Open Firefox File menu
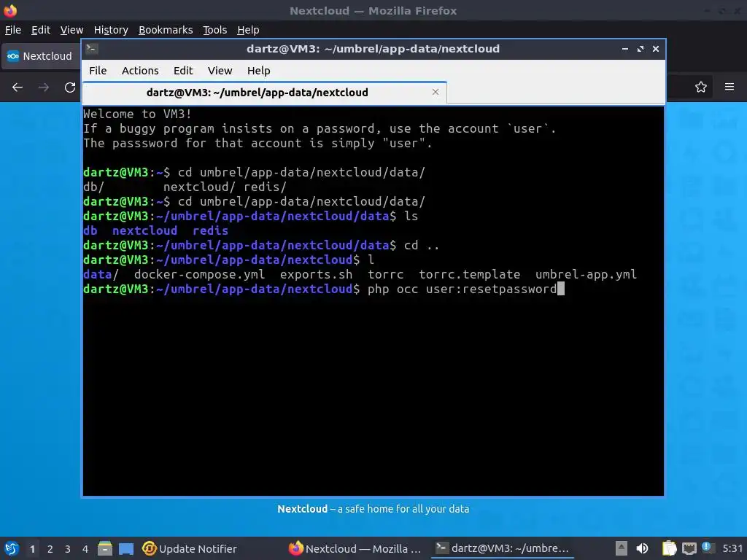The height and width of the screenshot is (560, 747). point(13,30)
